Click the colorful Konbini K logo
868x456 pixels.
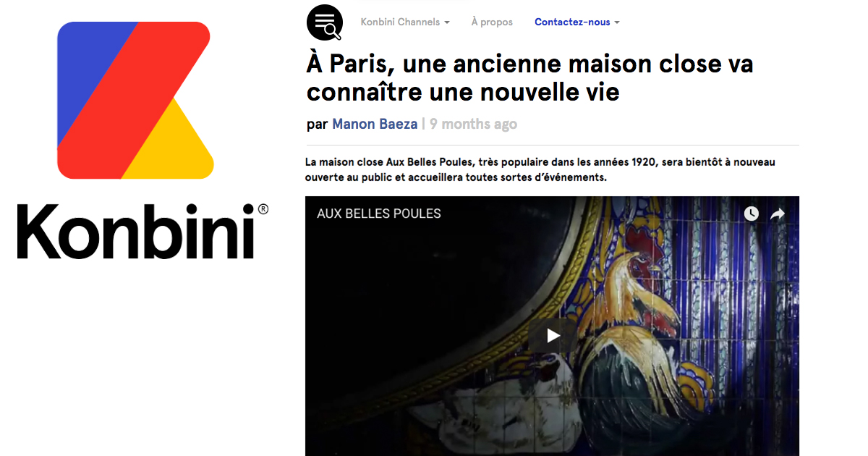(x=135, y=100)
